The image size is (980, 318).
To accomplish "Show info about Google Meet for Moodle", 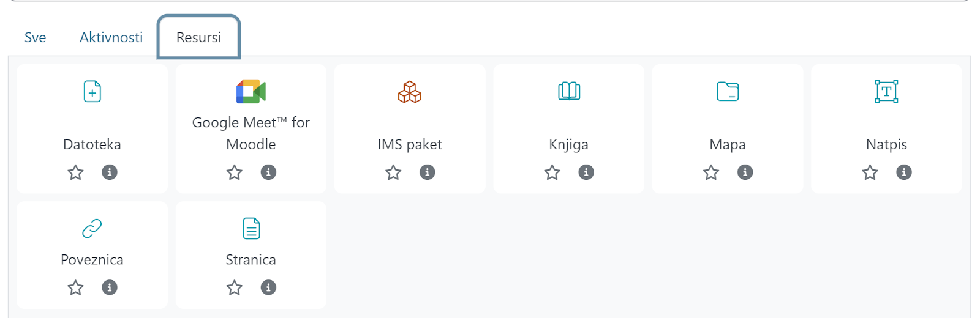I will 268,172.
